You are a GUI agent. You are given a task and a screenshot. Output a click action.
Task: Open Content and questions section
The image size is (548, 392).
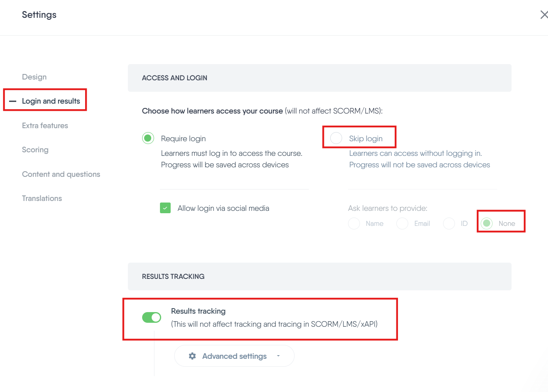point(61,174)
